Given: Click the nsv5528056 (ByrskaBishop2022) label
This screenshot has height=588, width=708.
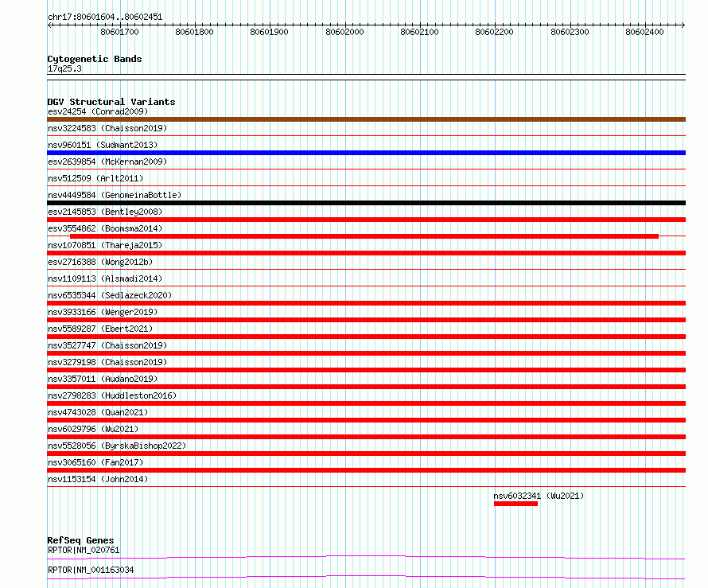Looking at the screenshot, I should [x=117, y=446].
